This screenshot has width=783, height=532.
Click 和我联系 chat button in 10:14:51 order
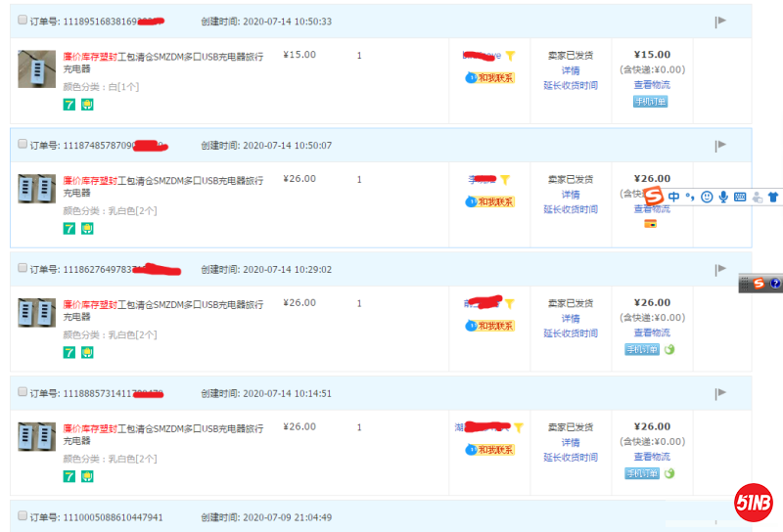(x=490, y=450)
